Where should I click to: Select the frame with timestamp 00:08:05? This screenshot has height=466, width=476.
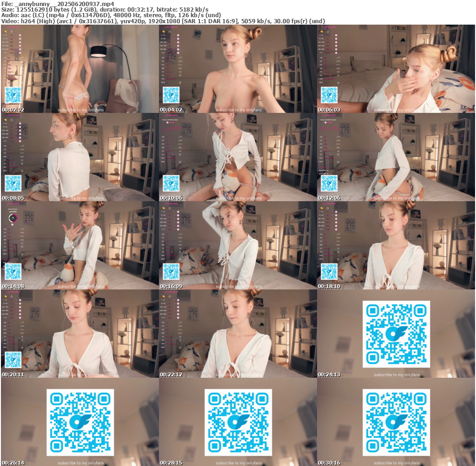coord(79,157)
